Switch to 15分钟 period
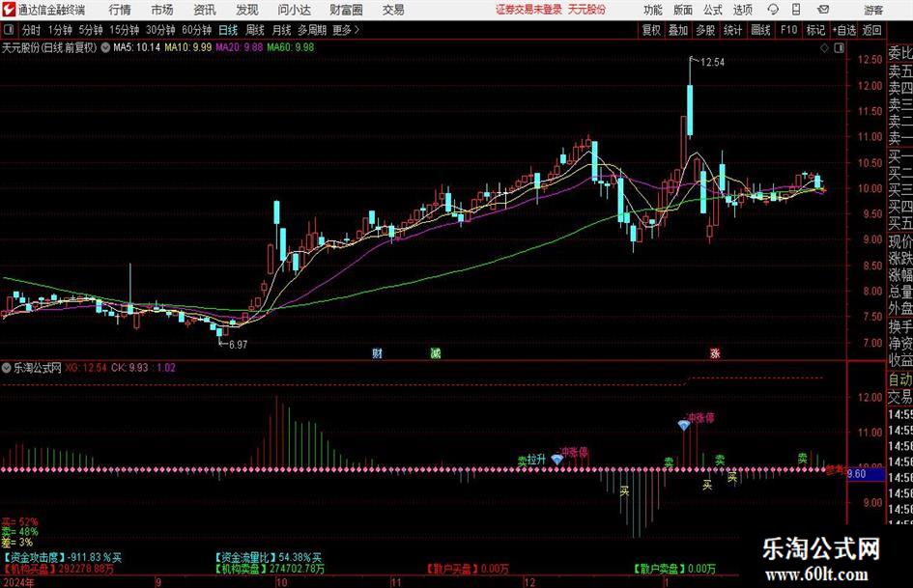This screenshot has width=913, height=588. tap(124, 30)
